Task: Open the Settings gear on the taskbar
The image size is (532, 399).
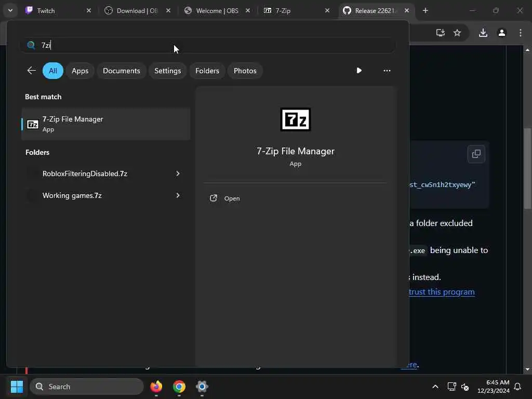Action: [x=202, y=387]
